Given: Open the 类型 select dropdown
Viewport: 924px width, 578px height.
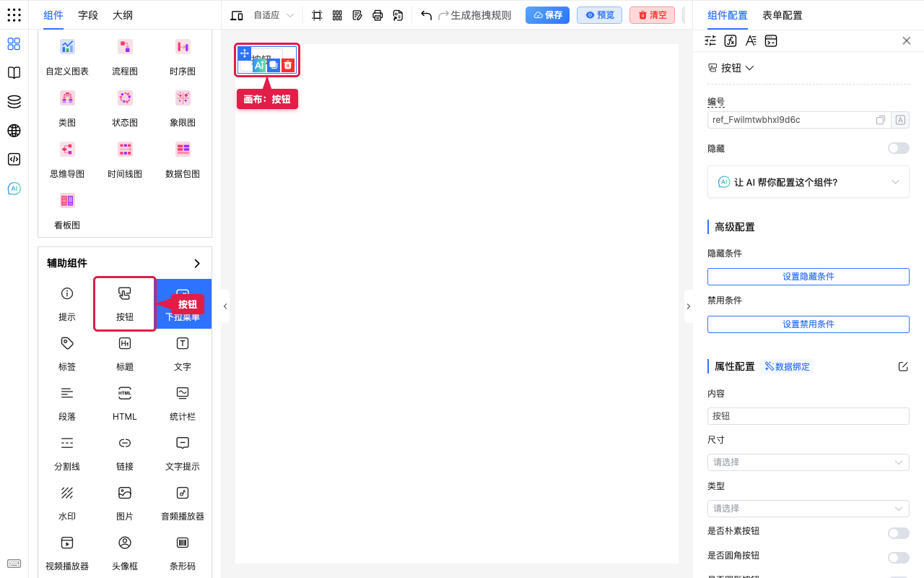Looking at the screenshot, I should coord(808,509).
